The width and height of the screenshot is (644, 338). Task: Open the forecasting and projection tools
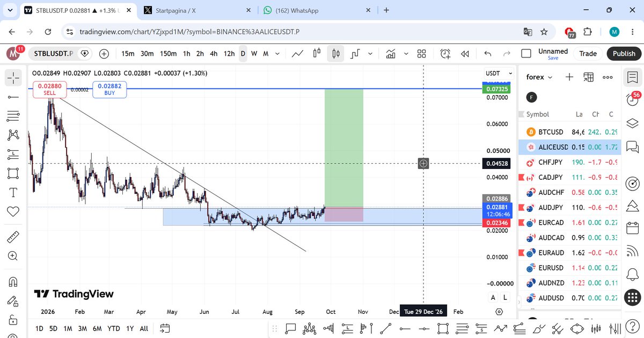pyautogui.click(x=13, y=155)
